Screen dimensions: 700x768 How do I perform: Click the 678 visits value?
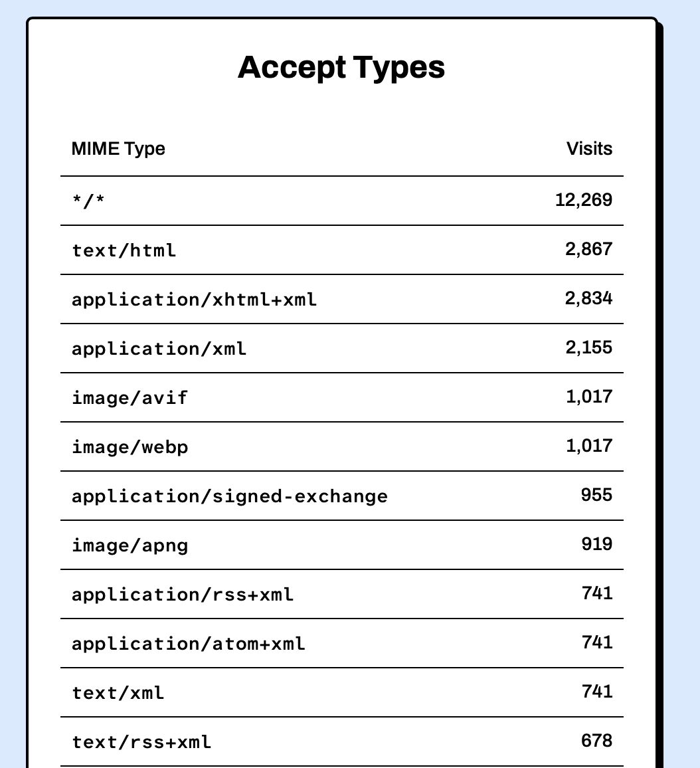point(596,741)
